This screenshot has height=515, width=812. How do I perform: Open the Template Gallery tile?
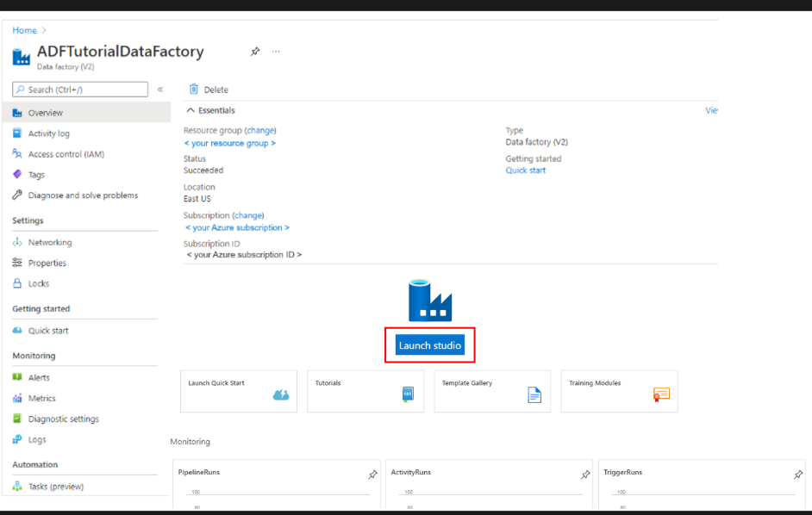[492, 391]
